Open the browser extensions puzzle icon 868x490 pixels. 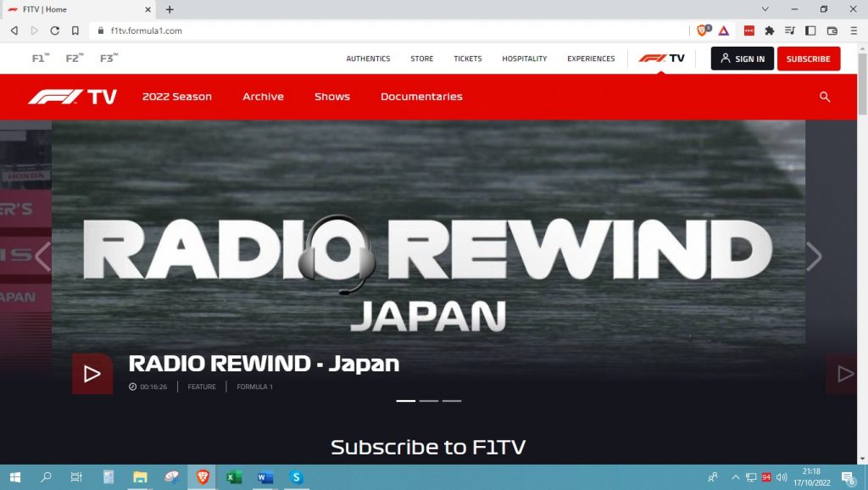770,30
